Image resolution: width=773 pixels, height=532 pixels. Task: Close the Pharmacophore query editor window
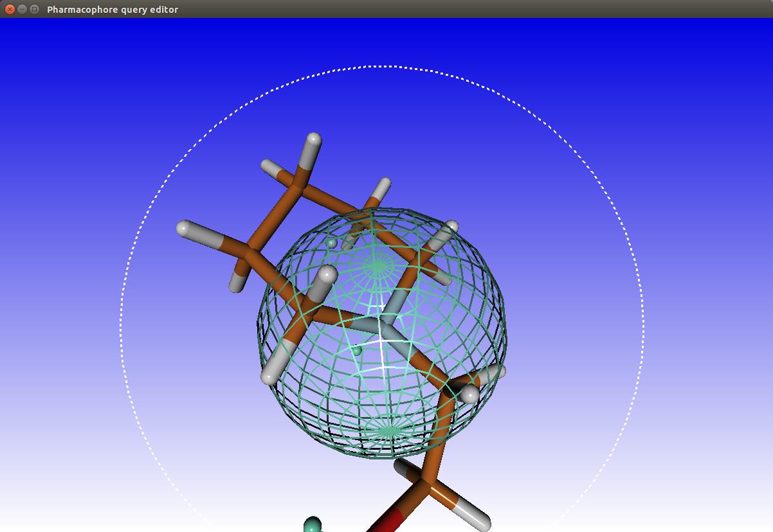(x=10, y=9)
